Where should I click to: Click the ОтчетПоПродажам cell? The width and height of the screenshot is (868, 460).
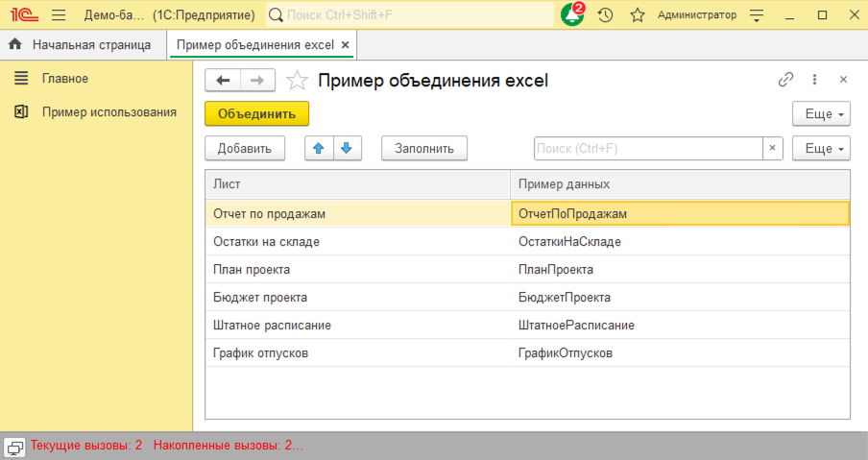[680, 213]
